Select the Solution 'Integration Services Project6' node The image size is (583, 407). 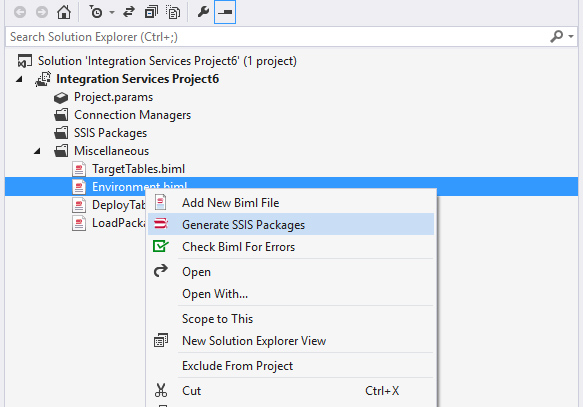point(167,61)
